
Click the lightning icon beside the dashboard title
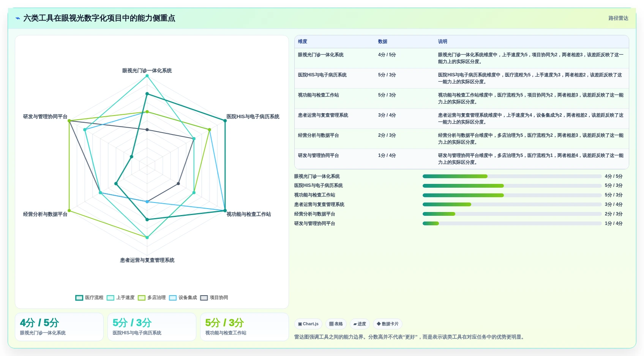18,18
